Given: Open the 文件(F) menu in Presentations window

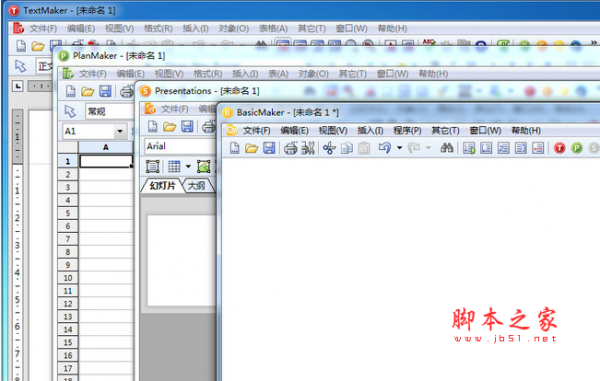Looking at the screenshot, I should click(x=174, y=109).
